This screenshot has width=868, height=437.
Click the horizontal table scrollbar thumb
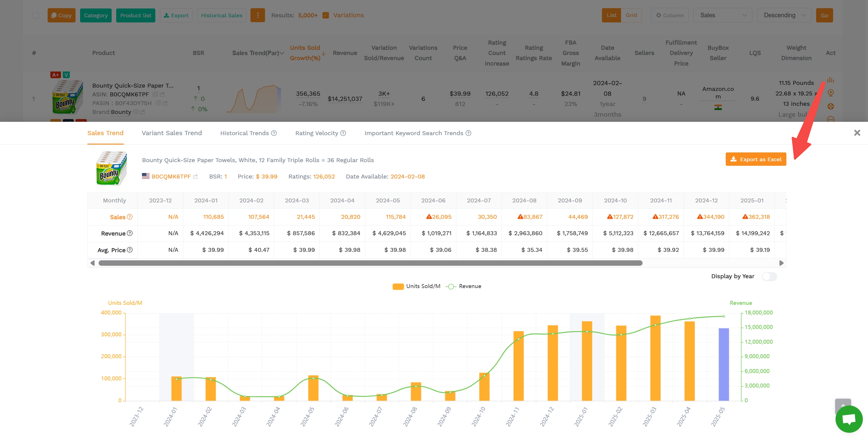tap(370, 263)
